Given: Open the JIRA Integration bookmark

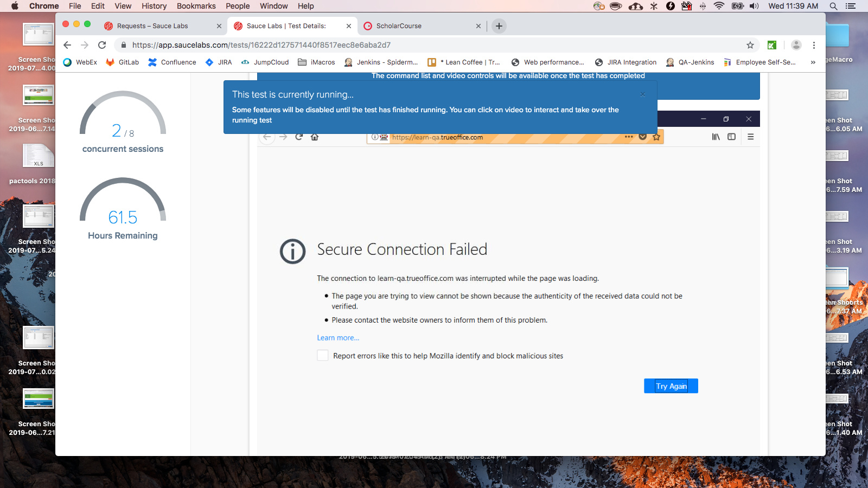Looking at the screenshot, I should [626, 62].
